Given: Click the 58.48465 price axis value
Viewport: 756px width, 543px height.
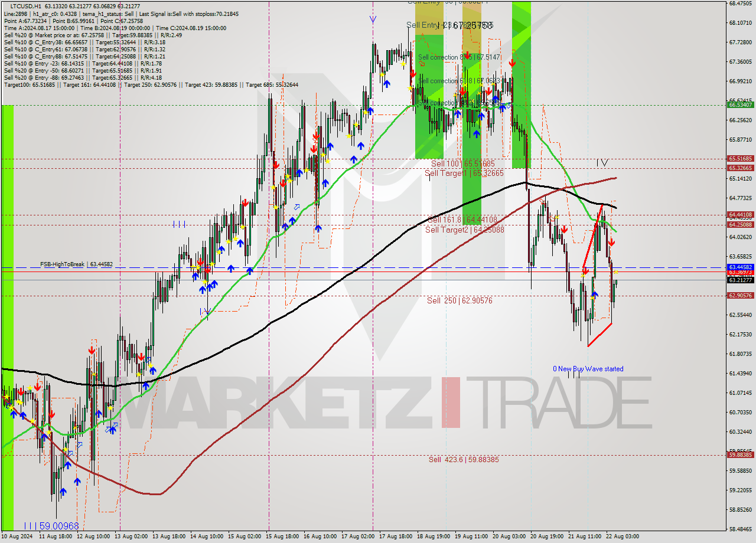Looking at the screenshot, I should [x=740, y=529].
